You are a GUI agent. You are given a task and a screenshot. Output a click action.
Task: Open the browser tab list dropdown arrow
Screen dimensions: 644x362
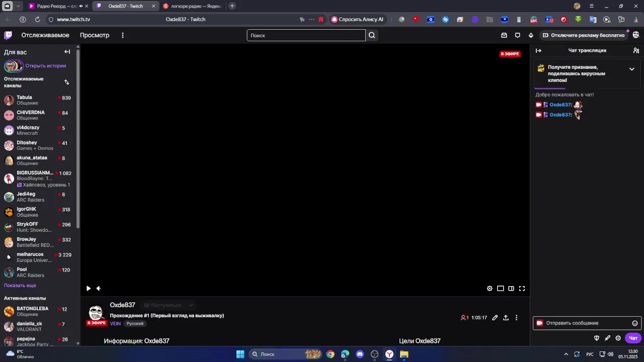19,6
